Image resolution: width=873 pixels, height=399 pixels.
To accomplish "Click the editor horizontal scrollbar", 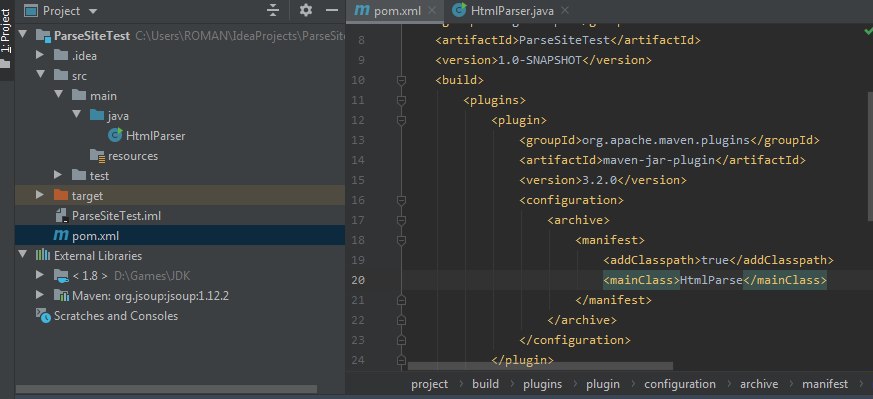I will click(540, 366).
